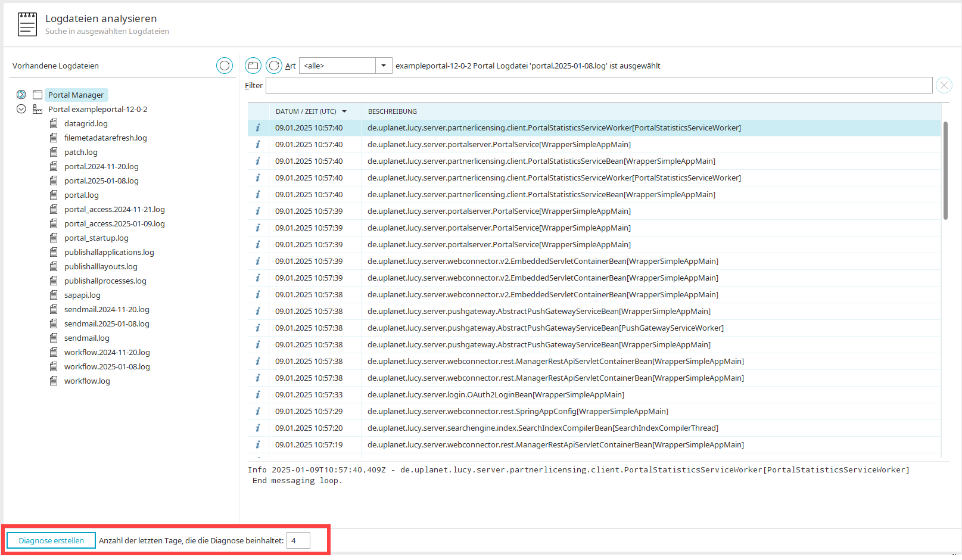Screen dimensions: 962x560
Task: Focus the diagnosis days number field
Action: point(298,540)
